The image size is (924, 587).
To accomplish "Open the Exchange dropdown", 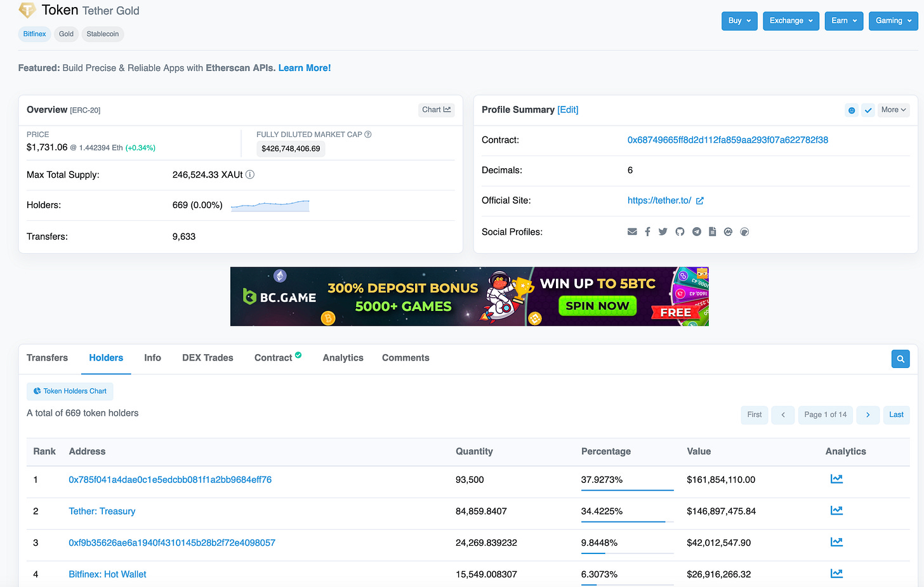I will 791,21.
